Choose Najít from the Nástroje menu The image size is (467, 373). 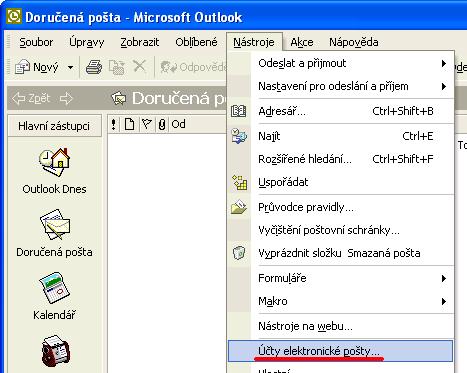point(341,136)
